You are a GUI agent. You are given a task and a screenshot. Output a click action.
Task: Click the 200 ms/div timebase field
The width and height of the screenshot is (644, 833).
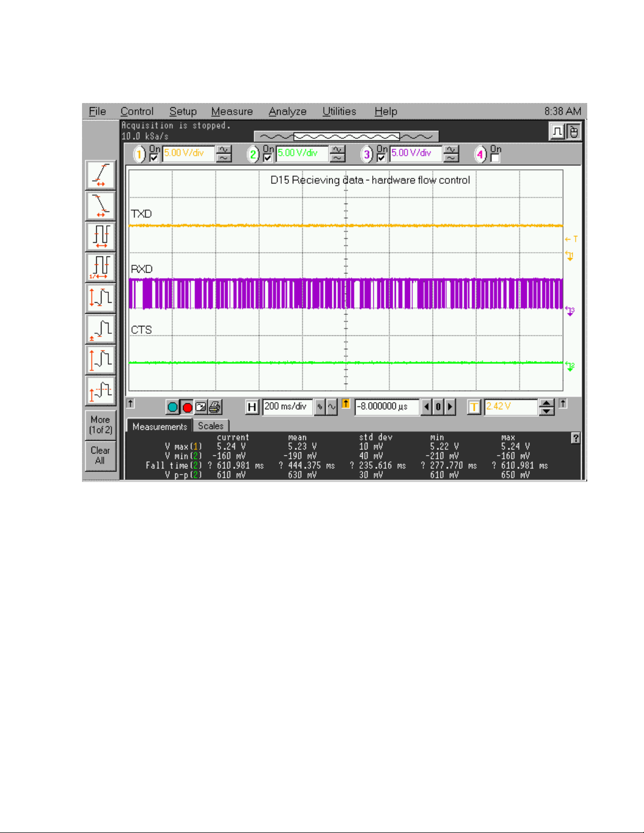[x=288, y=407]
